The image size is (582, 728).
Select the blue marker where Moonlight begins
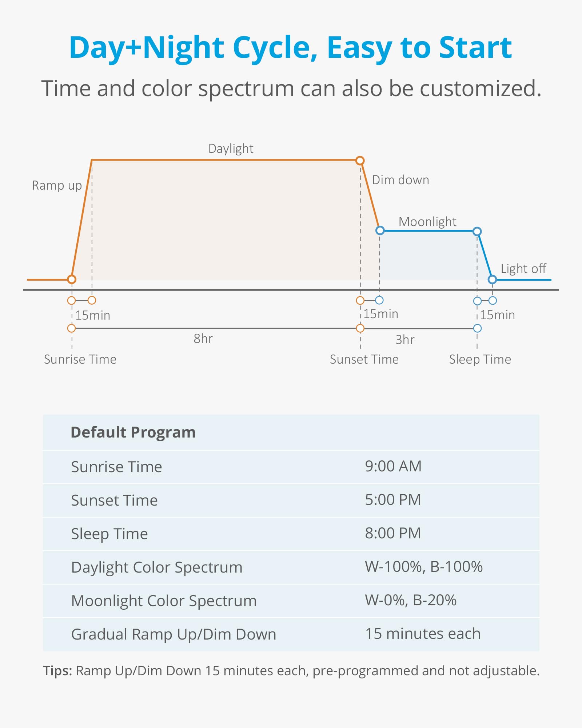pos(380,230)
